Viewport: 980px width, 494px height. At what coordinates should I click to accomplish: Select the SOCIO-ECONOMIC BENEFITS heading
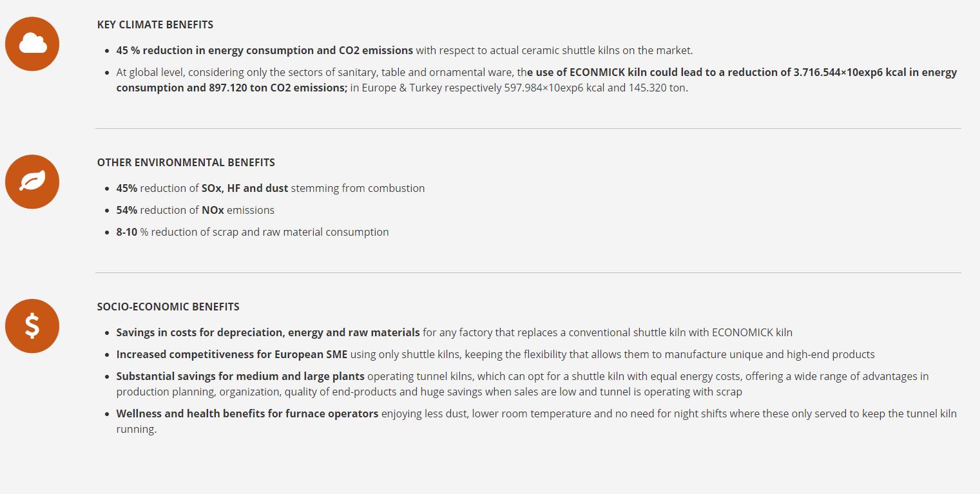[168, 307]
